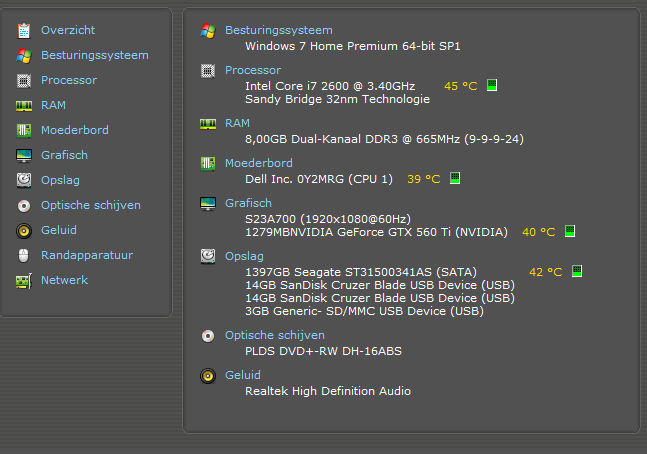
Task: Click the Moederbord circuit board sidebar icon
Action: [24, 130]
